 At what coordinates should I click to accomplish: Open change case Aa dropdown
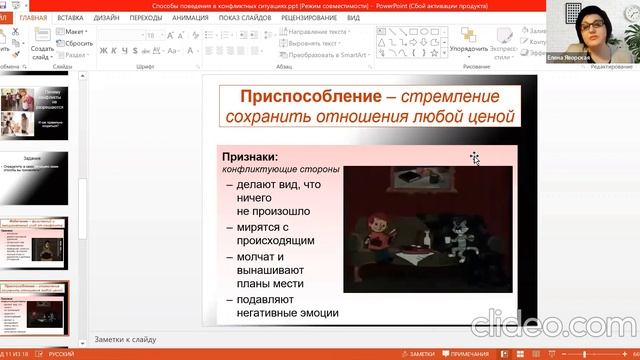[173, 51]
